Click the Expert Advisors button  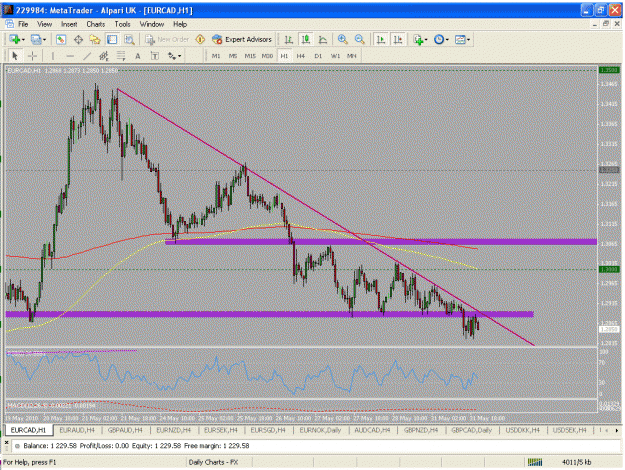coord(243,39)
